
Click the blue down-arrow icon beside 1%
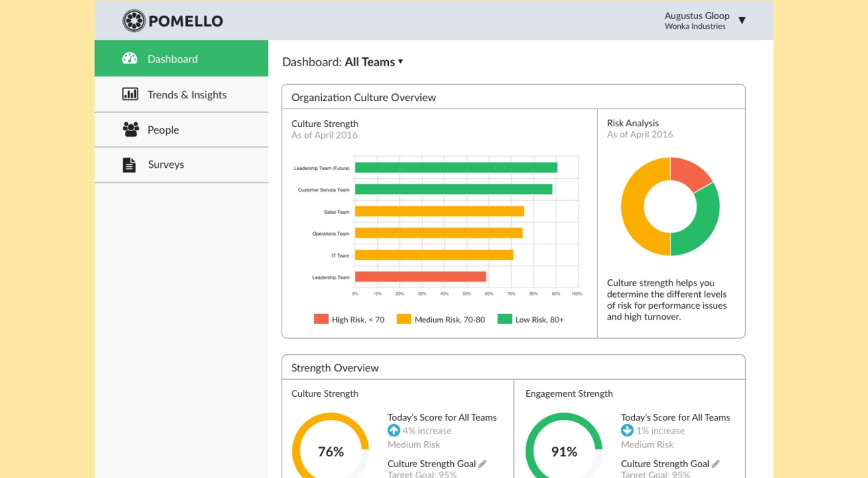pyautogui.click(x=627, y=430)
